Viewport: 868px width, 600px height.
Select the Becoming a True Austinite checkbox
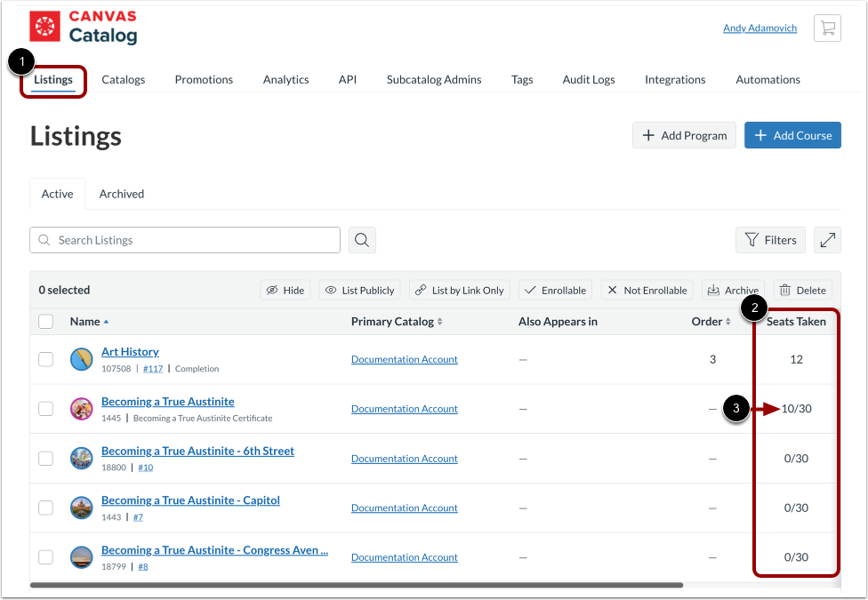coord(45,408)
